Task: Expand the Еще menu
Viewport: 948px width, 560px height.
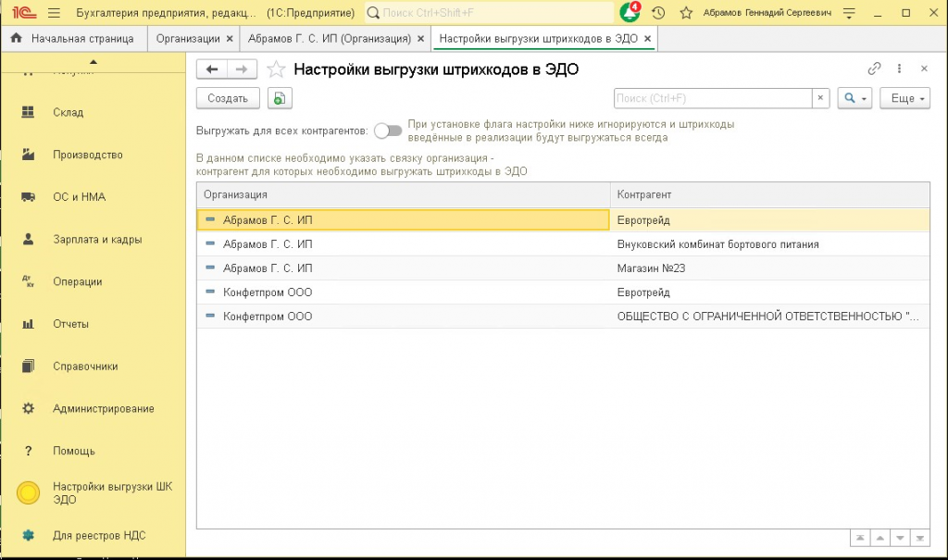Action: pyautogui.click(x=904, y=98)
